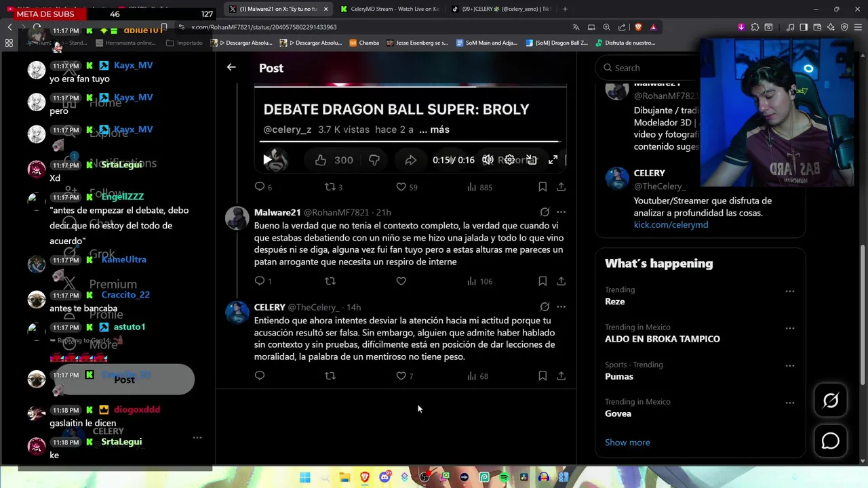The width and height of the screenshot is (868, 488).
Task: Switch to the CeleryMD Stream Kick tab
Action: tap(390, 9)
